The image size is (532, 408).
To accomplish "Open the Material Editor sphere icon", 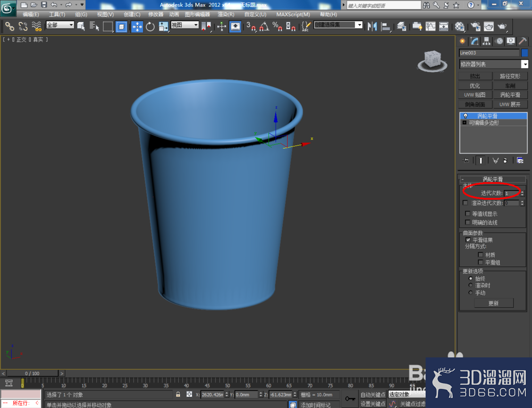I will [x=460, y=27].
